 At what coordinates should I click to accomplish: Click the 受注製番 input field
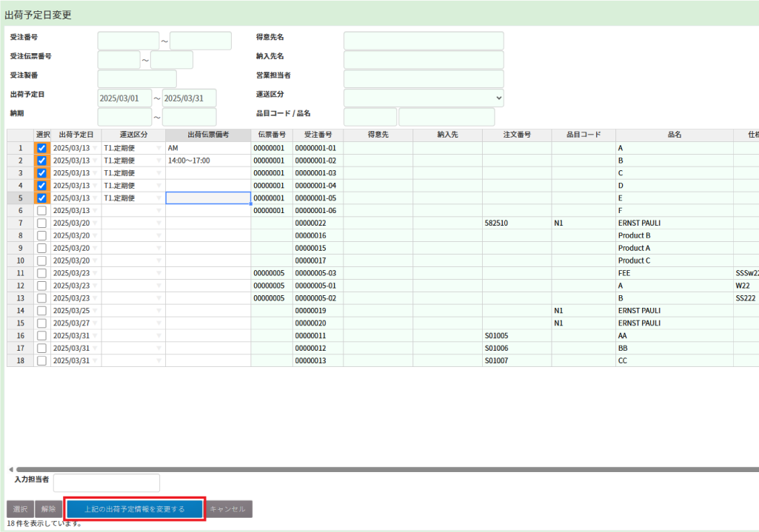point(137,79)
